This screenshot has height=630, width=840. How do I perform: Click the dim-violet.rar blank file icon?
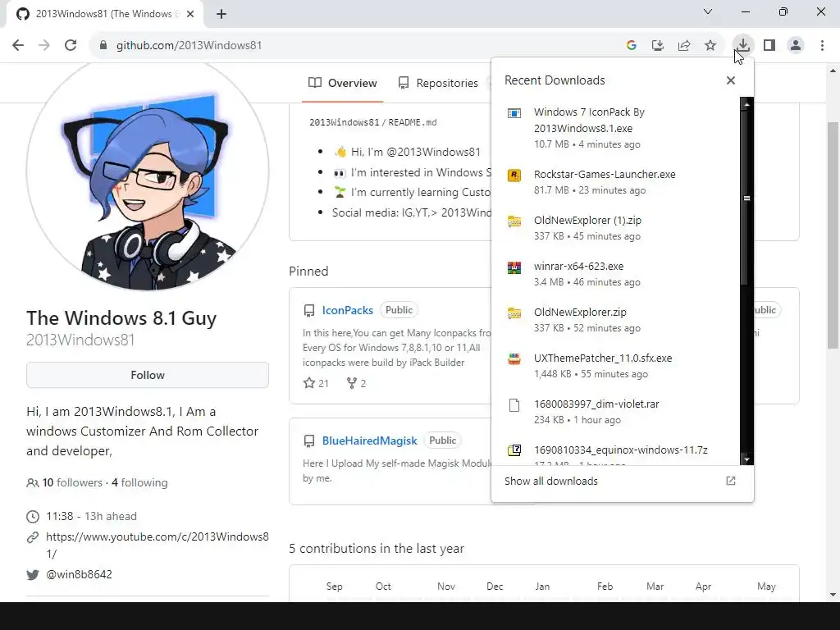(x=514, y=405)
